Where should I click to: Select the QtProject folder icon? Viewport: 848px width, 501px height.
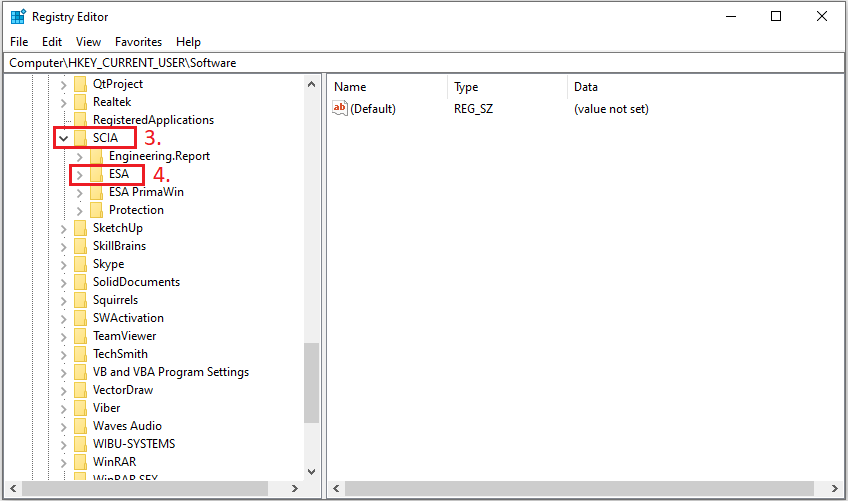pos(80,84)
